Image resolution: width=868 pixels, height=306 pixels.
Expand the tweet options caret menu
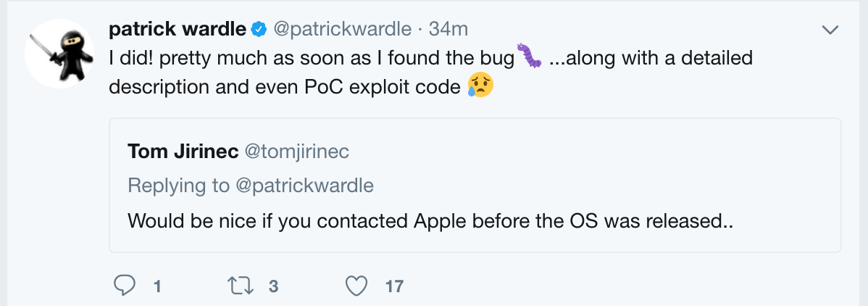click(x=830, y=30)
